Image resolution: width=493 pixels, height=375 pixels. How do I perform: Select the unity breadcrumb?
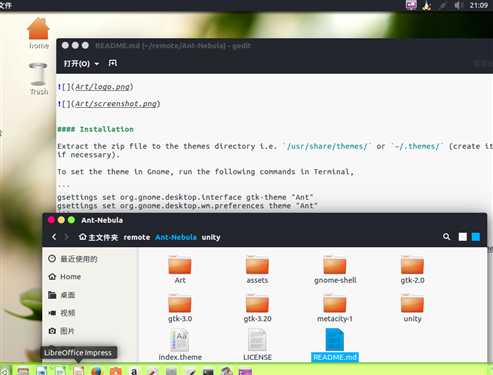pyautogui.click(x=211, y=237)
